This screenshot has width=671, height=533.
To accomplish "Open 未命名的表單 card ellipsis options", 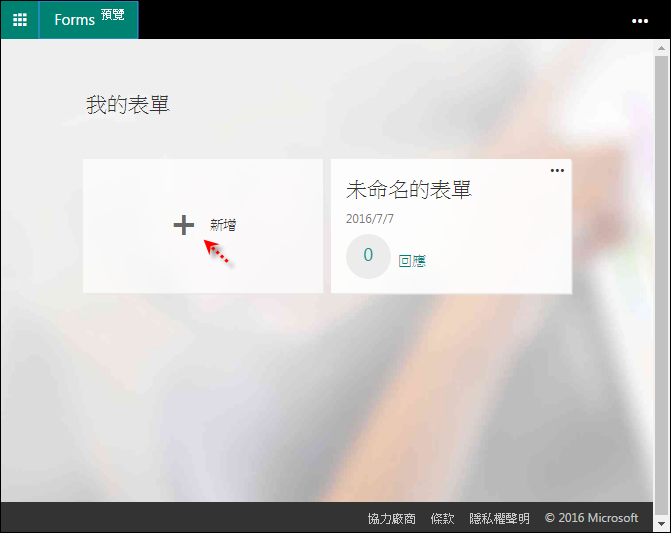I will 557,170.
